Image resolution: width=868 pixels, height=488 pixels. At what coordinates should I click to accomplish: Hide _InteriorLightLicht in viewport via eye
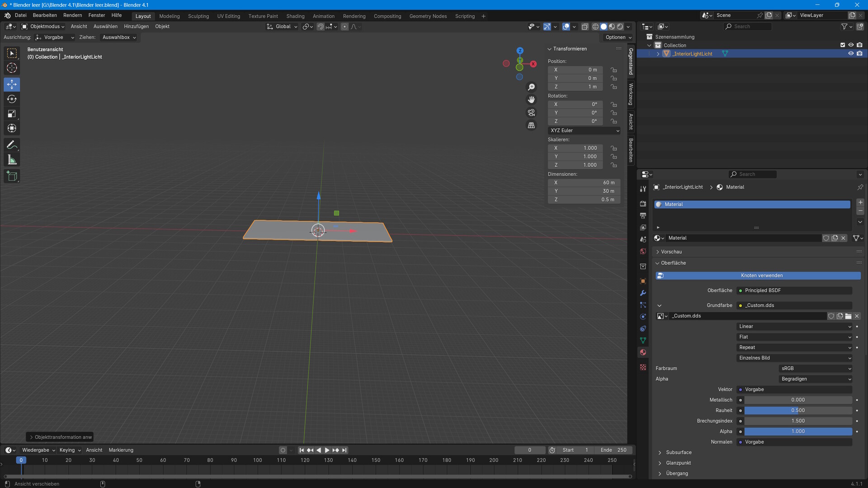pyautogui.click(x=851, y=53)
